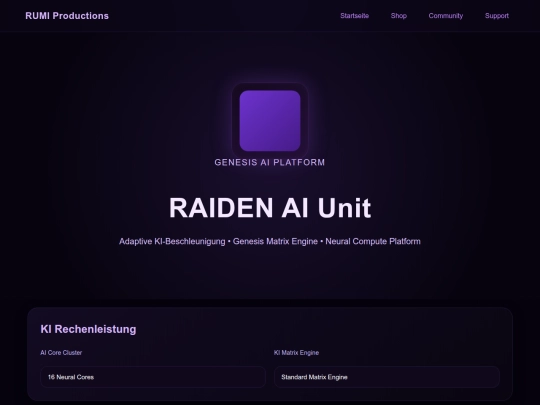
Task: Click the purple Genesis chip icon
Action: [270, 121]
